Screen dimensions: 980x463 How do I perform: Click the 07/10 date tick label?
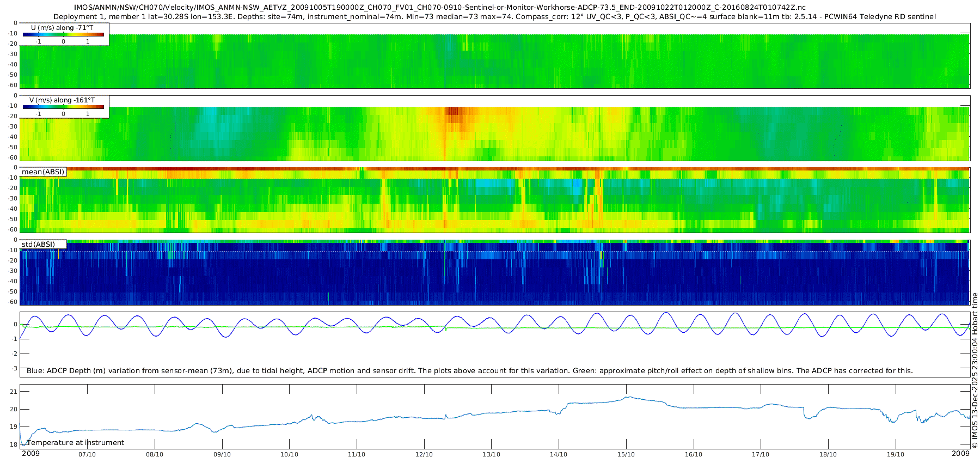point(87,454)
